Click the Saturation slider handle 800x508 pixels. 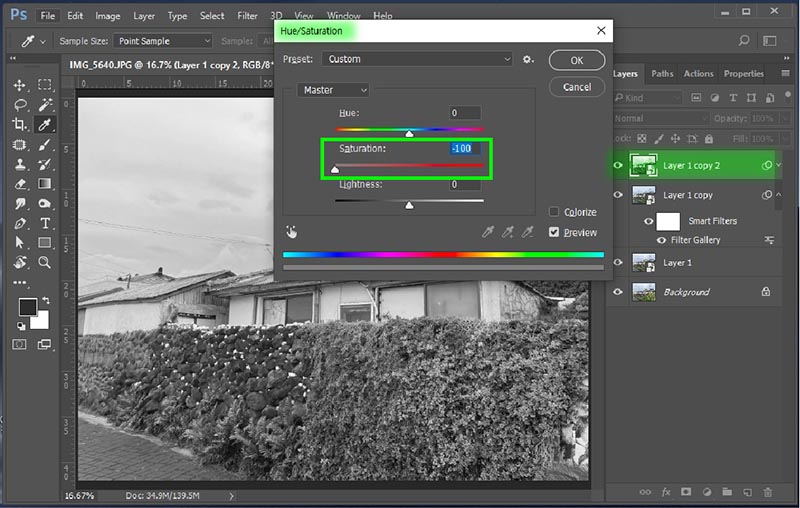coord(335,169)
